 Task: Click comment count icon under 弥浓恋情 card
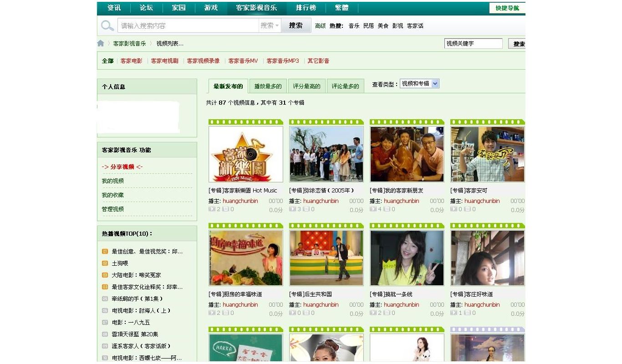[306, 209]
